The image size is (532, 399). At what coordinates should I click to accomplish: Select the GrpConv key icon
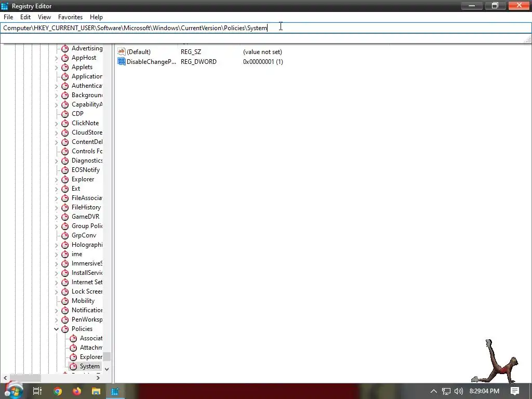click(x=65, y=235)
